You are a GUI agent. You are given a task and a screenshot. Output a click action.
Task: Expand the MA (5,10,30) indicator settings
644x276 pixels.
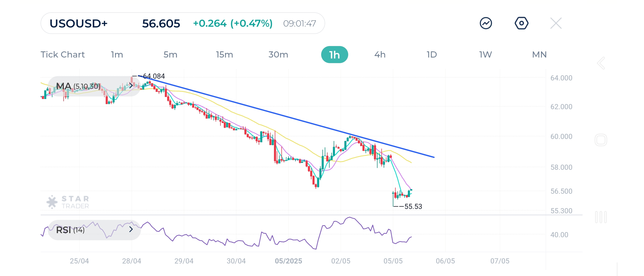coord(131,86)
